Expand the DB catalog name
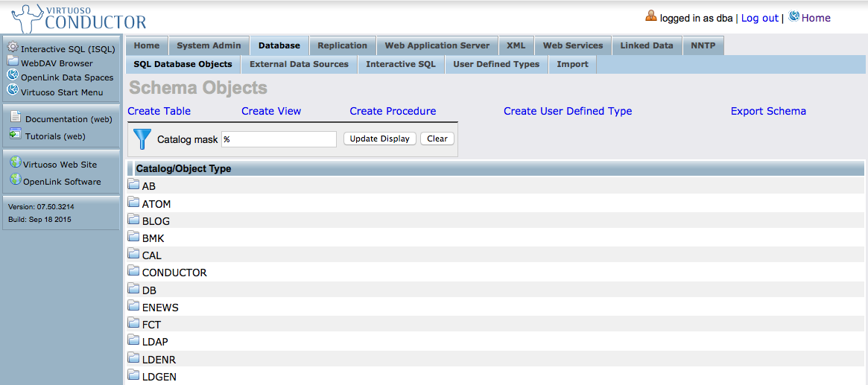This screenshot has height=385, width=868. point(149,290)
